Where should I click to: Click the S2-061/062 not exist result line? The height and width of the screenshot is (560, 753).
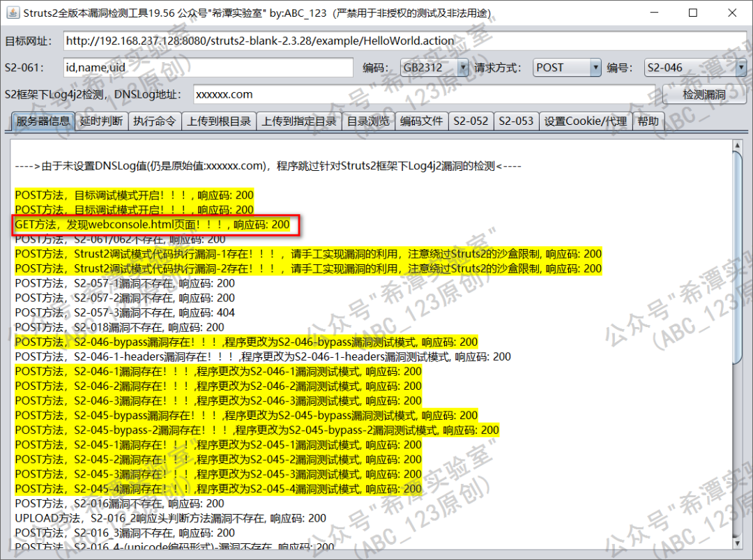point(120,239)
